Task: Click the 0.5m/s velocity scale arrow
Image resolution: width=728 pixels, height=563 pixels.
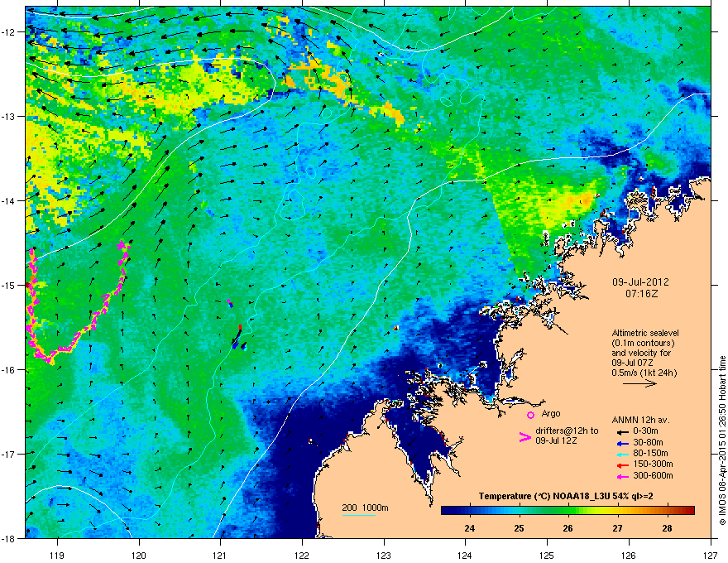Action: 639,383
